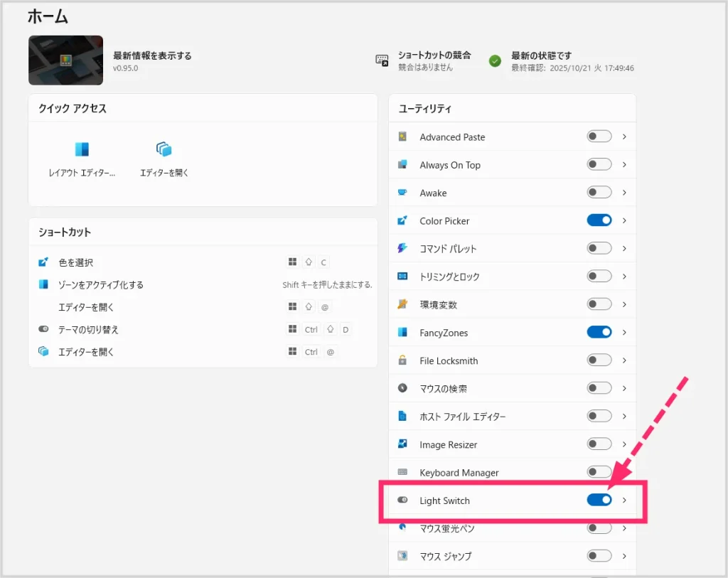Click the ショートカットの競合 keyboard icon

click(382, 60)
